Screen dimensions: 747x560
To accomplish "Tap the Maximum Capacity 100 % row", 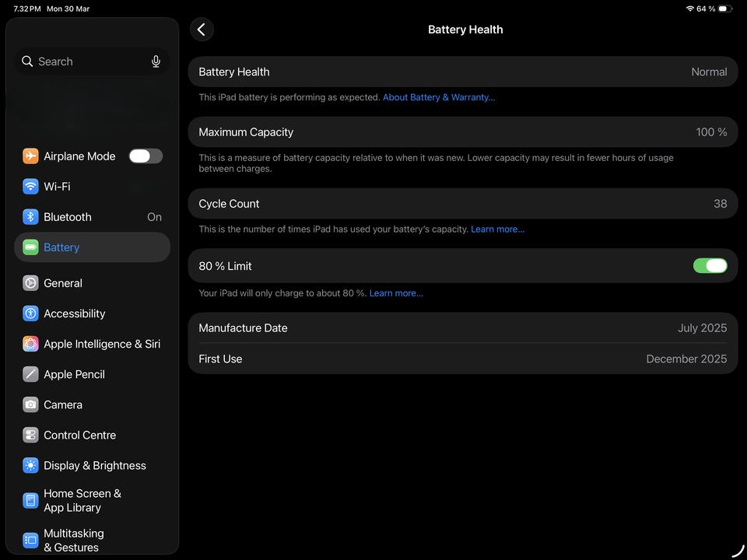I will coord(462,132).
